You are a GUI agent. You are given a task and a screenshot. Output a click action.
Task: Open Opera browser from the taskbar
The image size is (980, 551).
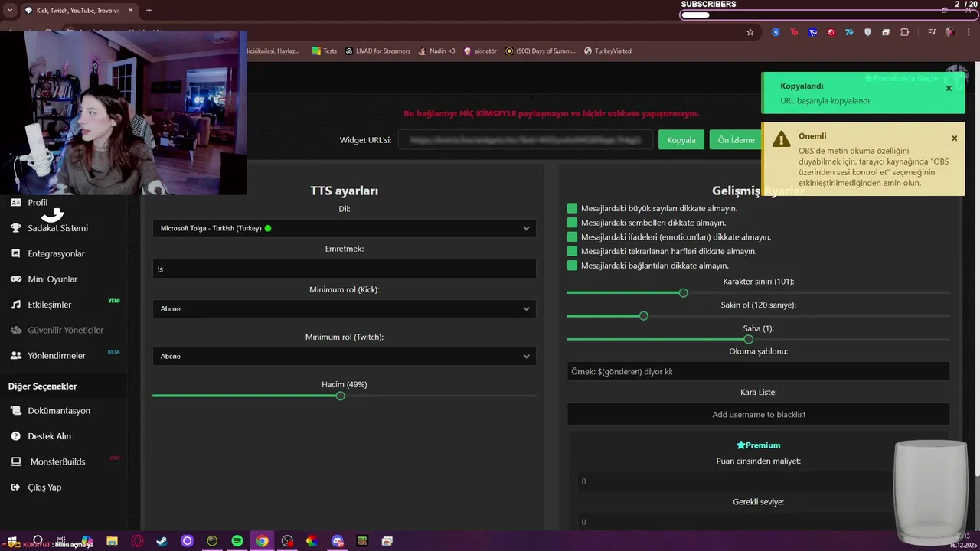137,541
